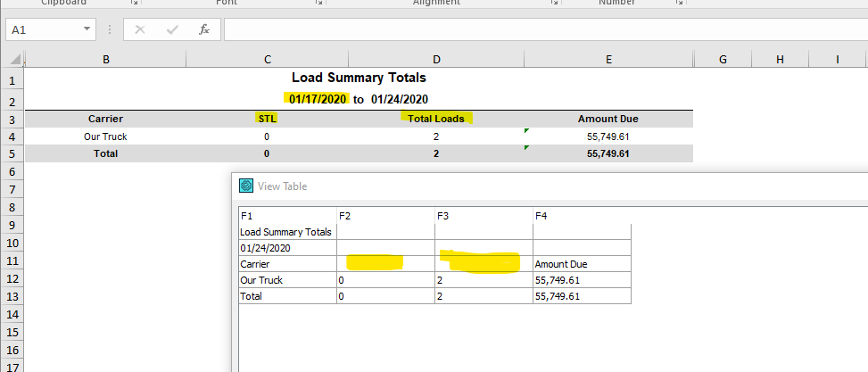The image size is (868, 372).
Task: Click the Enter checkmark icon in formula bar
Action: point(172,29)
